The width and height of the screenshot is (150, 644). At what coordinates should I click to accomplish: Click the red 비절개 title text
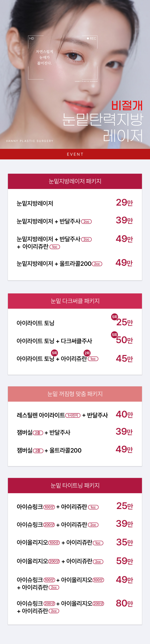tap(127, 105)
